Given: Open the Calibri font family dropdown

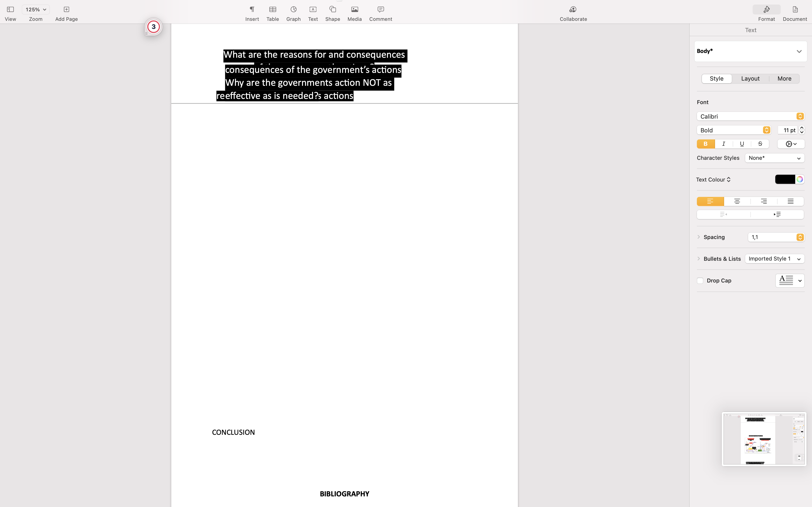Looking at the screenshot, I should click(750, 116).
